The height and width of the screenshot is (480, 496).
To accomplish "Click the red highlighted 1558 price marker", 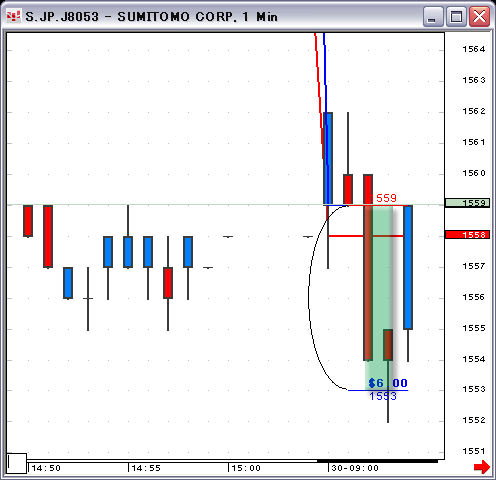I will coord(467,235).
